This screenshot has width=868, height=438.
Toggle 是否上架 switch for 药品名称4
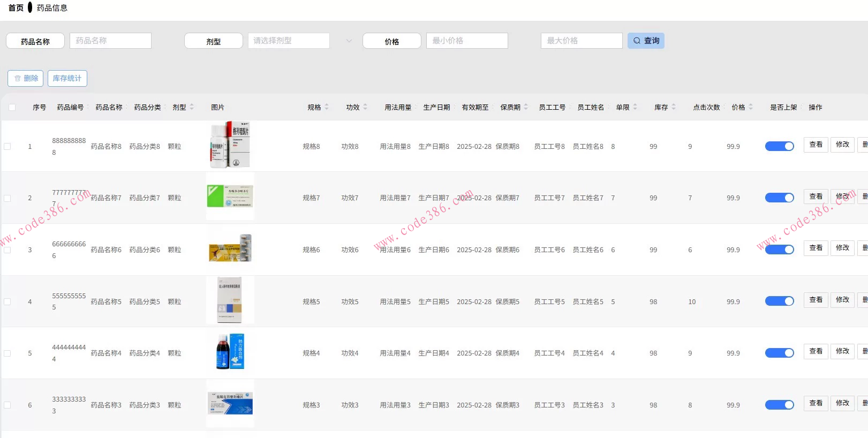779,353
